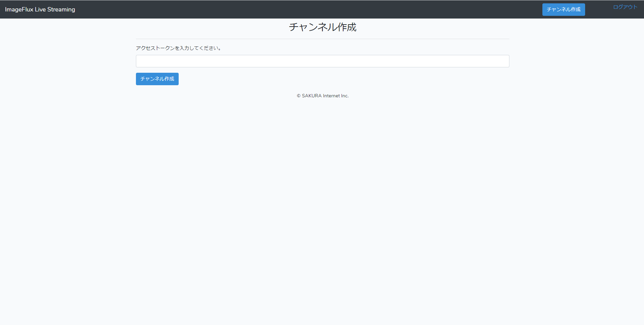Image resolution: width=644 pixels, height=325 pixels.
Task: Click the チャンネル作成 page heading
Action: (x=322, y=27)
